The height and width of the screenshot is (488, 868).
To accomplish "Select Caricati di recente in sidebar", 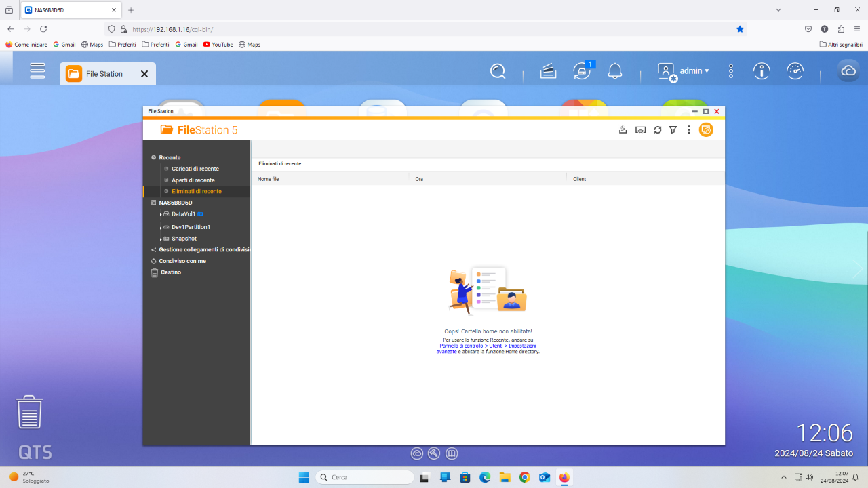I will [195, 169].
